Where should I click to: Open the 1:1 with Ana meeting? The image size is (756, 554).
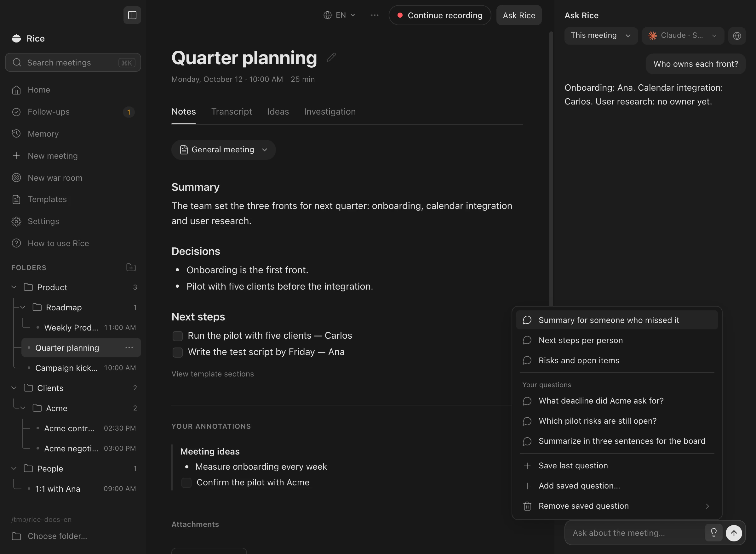point(82,489)
